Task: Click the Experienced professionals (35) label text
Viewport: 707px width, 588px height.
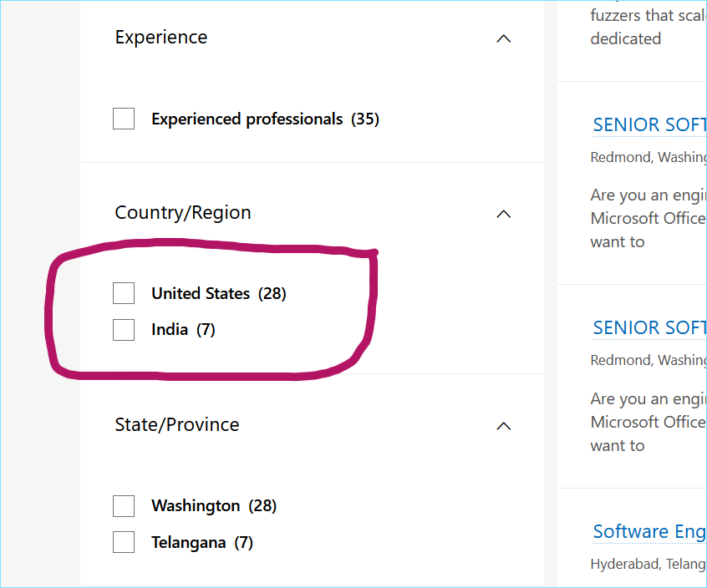Action: tap(265, 119)
